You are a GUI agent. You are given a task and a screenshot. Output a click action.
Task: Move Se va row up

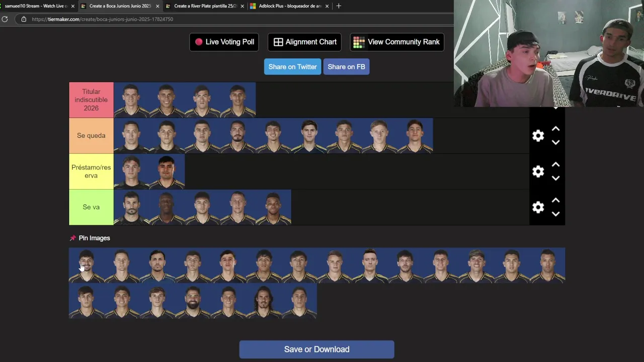(x=555, y=201)
